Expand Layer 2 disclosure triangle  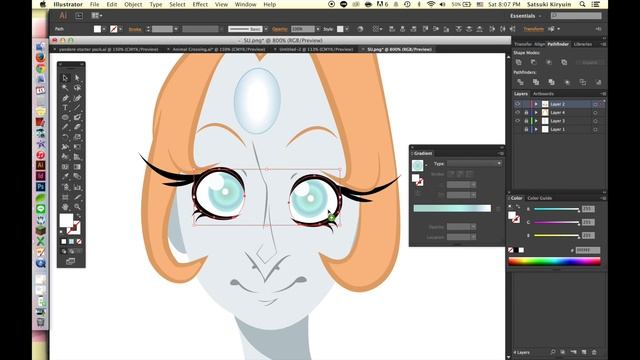coord(536,104)
